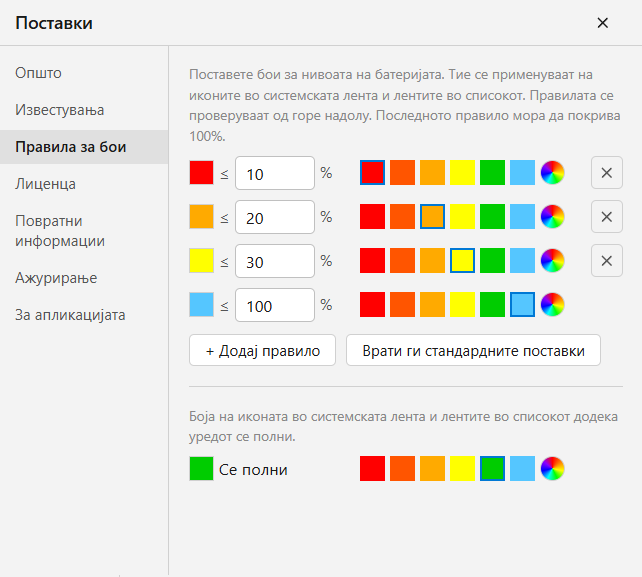Click current yellow color preview of 30% rule
The height and width of the screenshot is (577, 642).
(201, 260)
